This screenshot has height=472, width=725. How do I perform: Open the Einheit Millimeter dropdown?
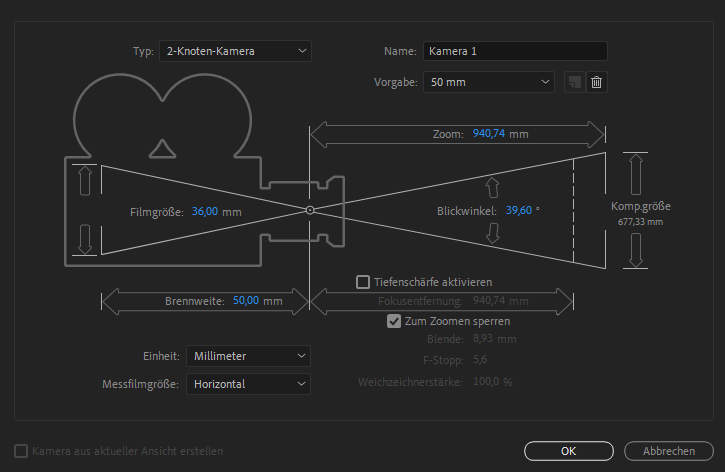point(248,356)
